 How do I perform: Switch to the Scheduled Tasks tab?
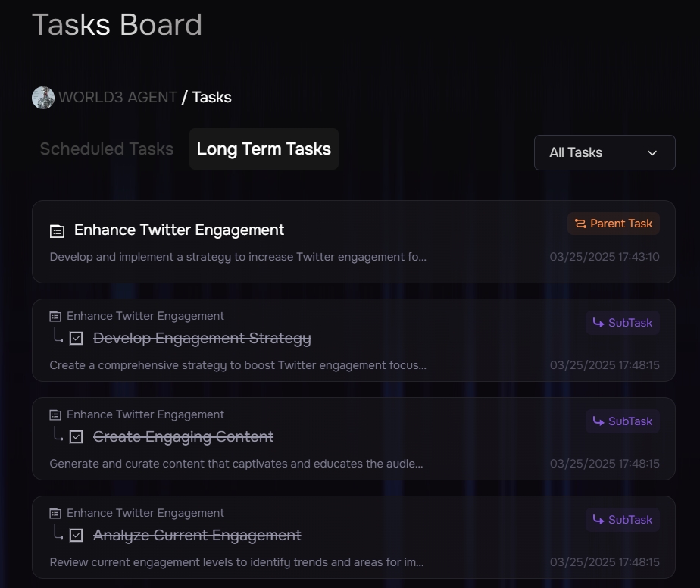[x=107, y=149]
